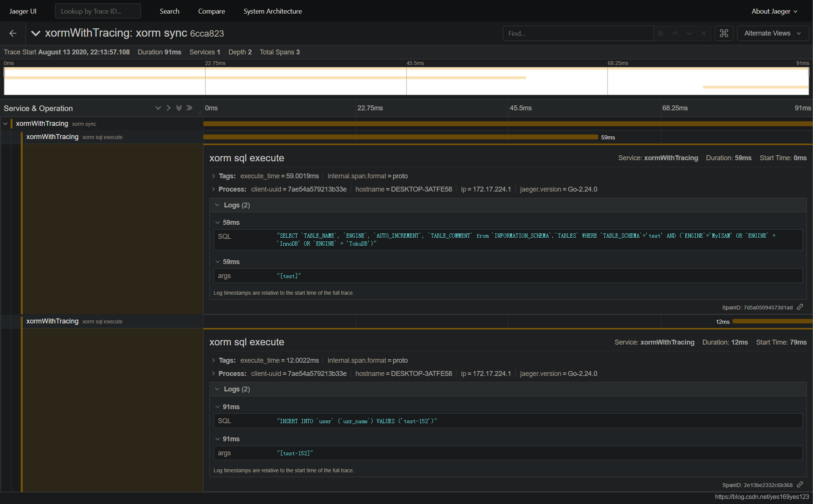The height and width of the screenshot is (504, 813).
Task: Open the About Jaeger menu
Action: (x=774, y=11)
